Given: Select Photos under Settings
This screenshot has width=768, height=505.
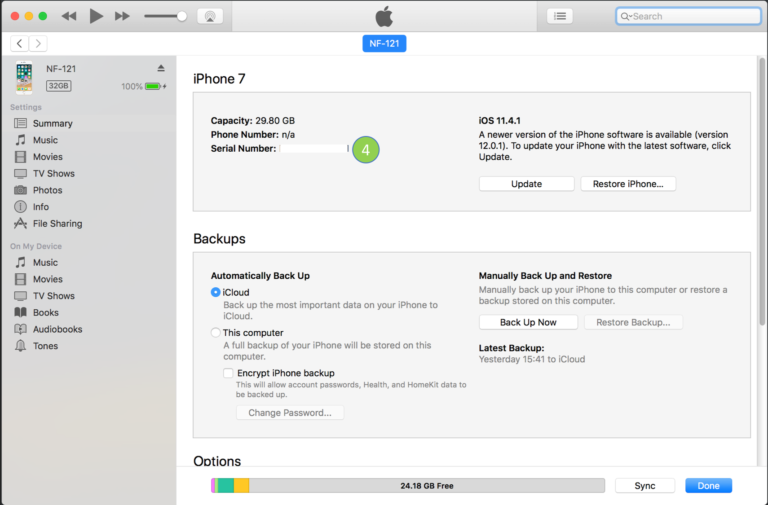Looking at the screenshot, I should coord(47,190).
